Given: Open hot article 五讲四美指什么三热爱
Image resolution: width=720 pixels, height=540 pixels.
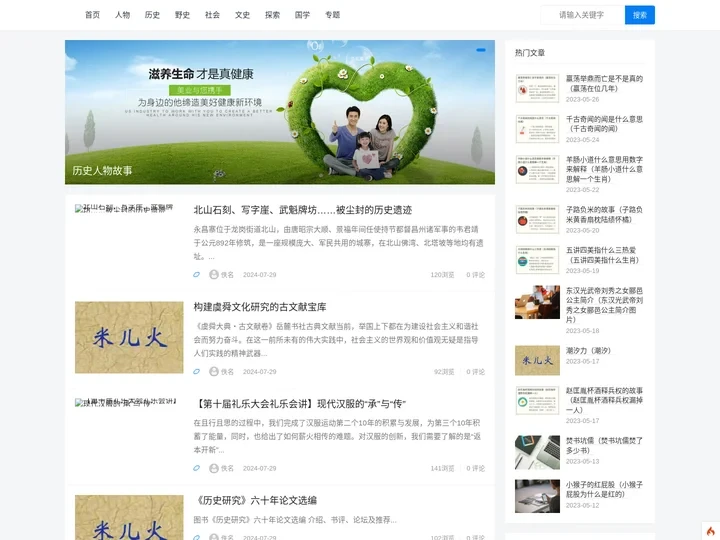Looking at the screenshot, I should (604, 255).
